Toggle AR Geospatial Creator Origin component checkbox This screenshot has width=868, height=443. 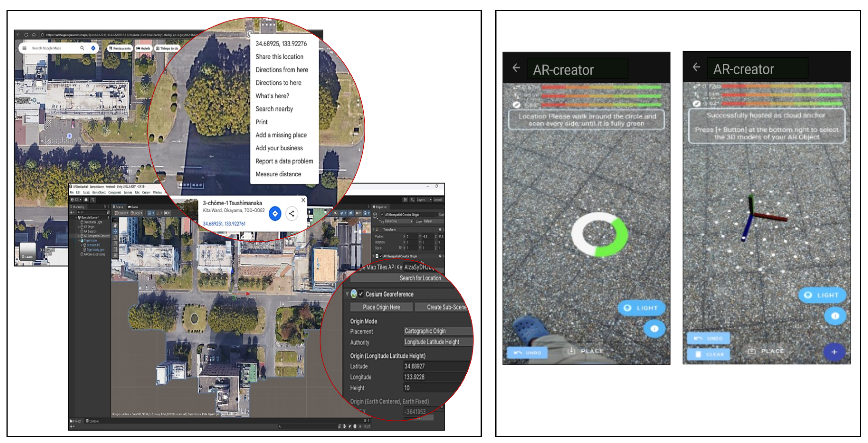tap(381, 256)
